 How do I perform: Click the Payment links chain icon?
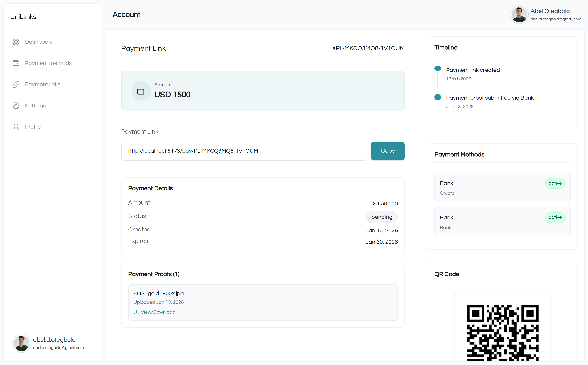(x=16, y=85)
